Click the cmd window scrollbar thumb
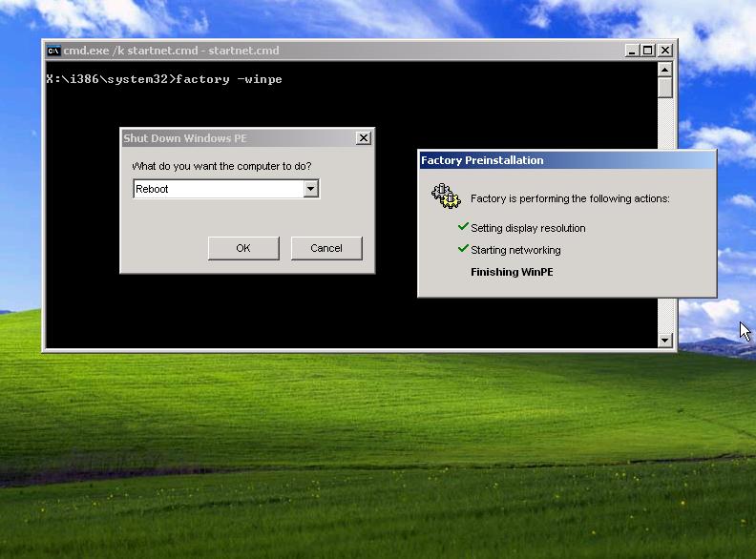 coord(665,88)
